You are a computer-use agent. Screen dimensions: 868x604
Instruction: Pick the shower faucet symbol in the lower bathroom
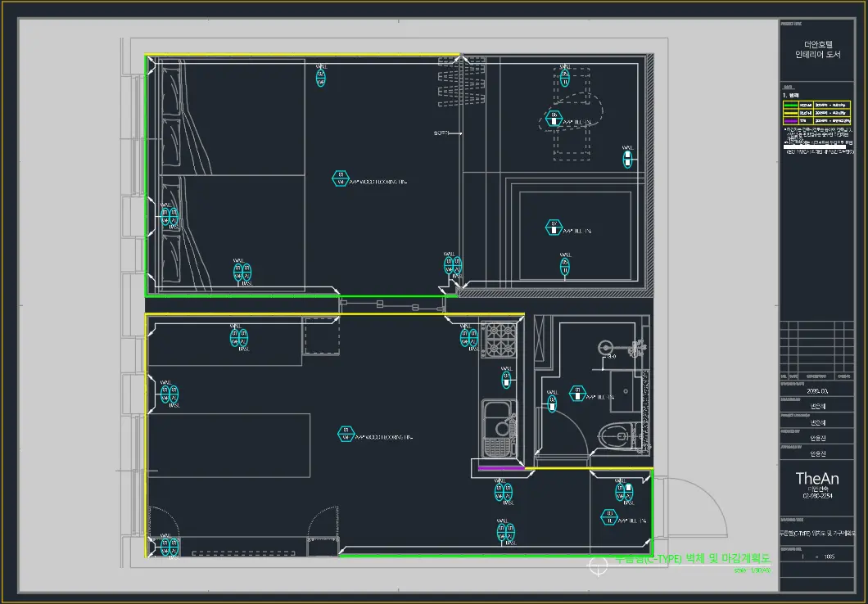coord(622,349)
